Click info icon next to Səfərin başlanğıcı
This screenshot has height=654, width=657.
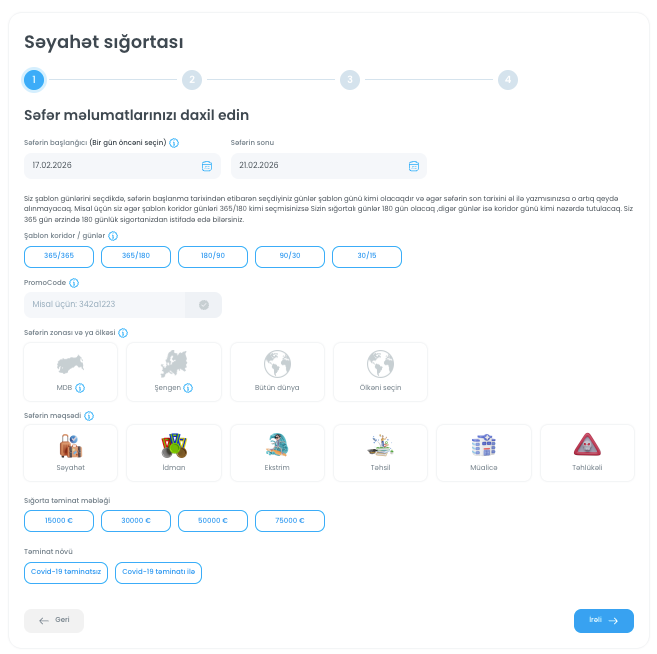click(174, 143)
